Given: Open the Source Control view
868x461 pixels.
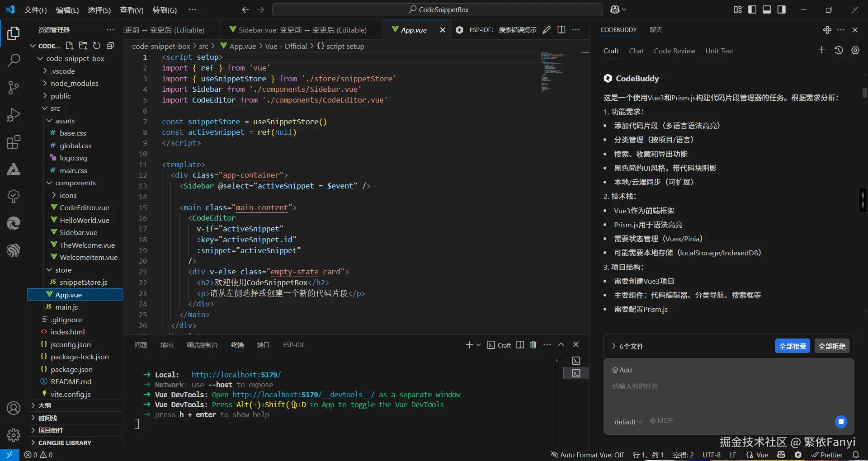Looking at the screenshot, I should tap(14, 88).
